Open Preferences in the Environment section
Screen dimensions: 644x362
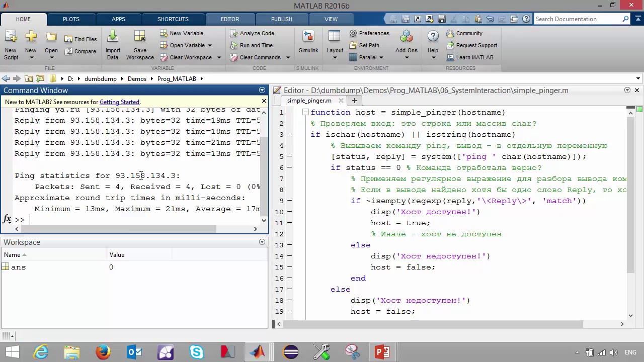[x=369, y=33]
